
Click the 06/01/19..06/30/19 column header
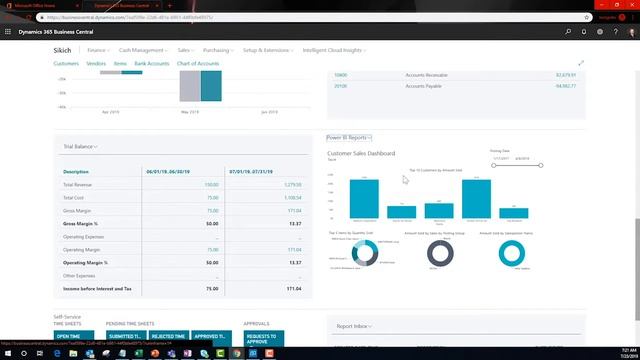tap(168, 172)
